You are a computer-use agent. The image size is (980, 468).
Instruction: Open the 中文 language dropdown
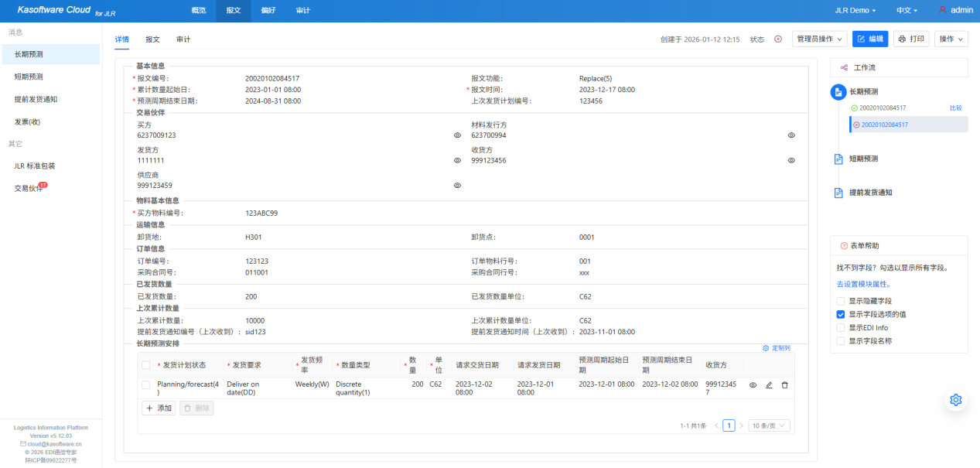(x=906, y=11)
